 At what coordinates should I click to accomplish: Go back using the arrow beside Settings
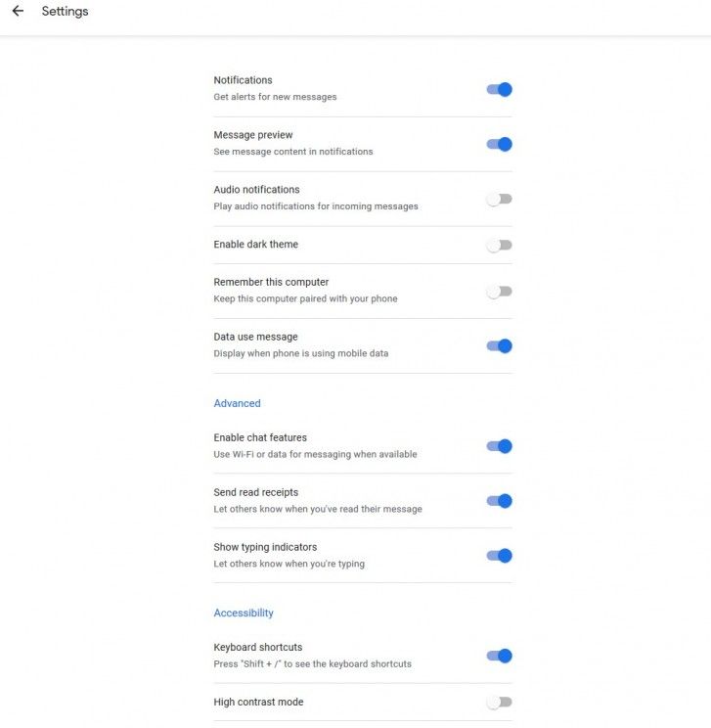18,11
